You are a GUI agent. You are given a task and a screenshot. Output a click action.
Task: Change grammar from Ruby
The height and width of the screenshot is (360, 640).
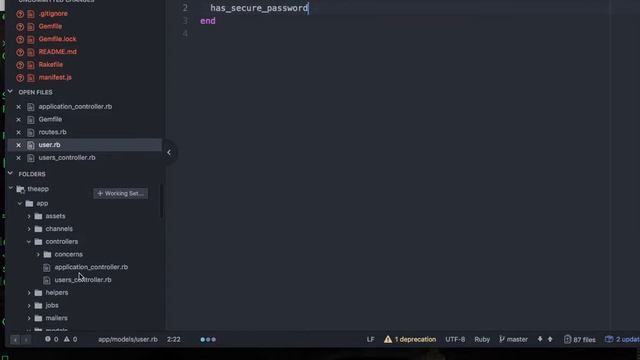coord(482,339)
